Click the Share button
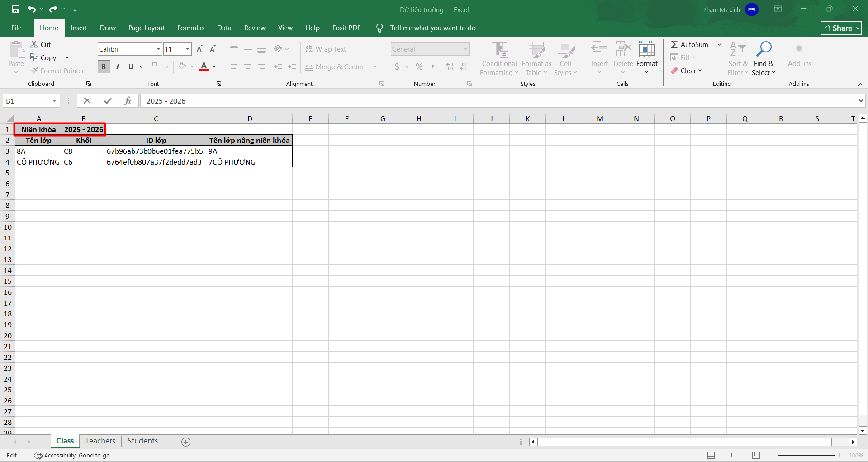This screenshot has height=462, width=868. 841,28
